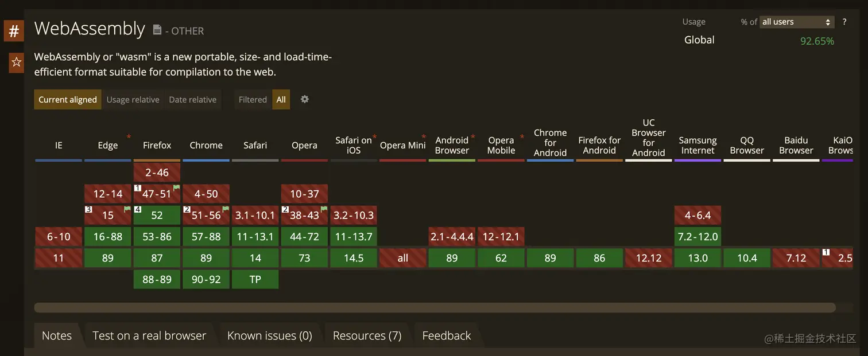This screenshot has width=868, height=356.
Task: Click the WebAssembly title link
Action: click(90, 29)
